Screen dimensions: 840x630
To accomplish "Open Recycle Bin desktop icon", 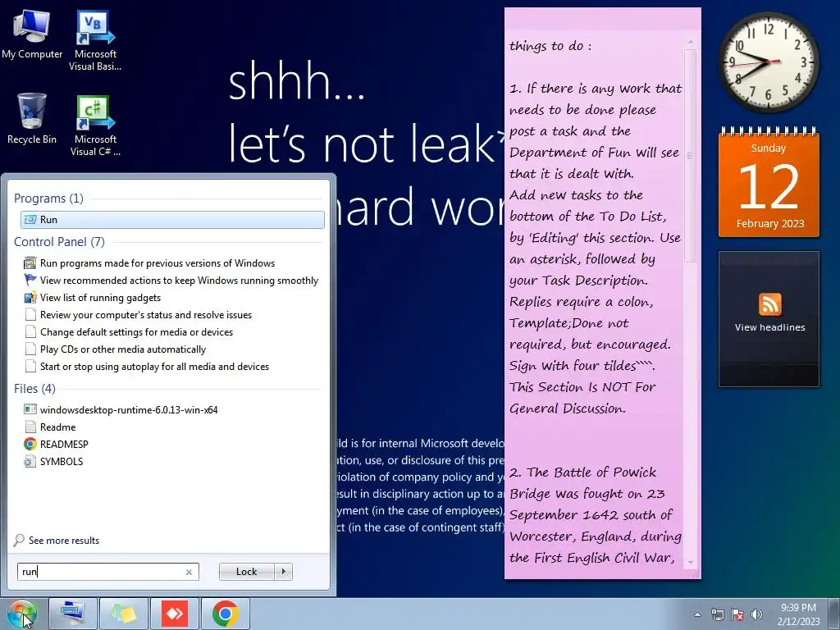I will coord(32,119).
